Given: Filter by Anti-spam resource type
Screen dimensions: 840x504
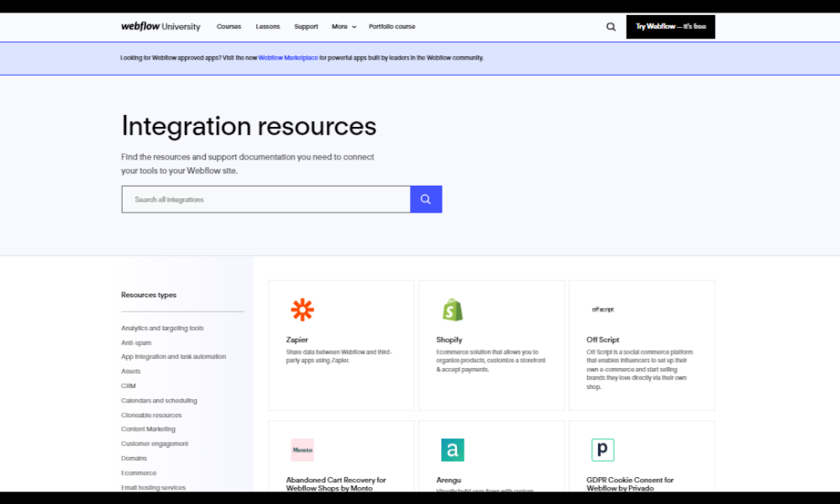Looking at the screenshot, I should tap(136, 343).
